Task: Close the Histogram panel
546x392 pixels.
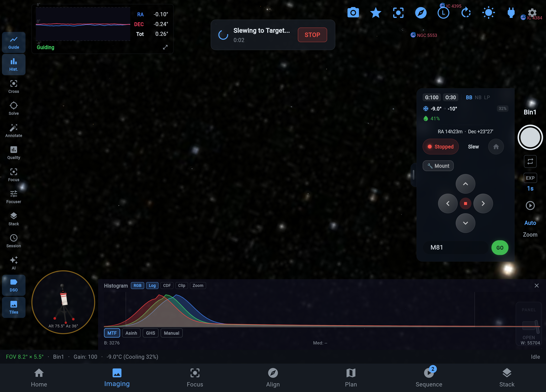Action: (537, 286)
